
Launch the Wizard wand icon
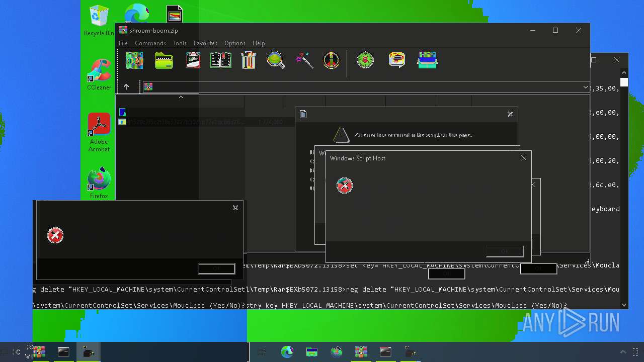304,60
